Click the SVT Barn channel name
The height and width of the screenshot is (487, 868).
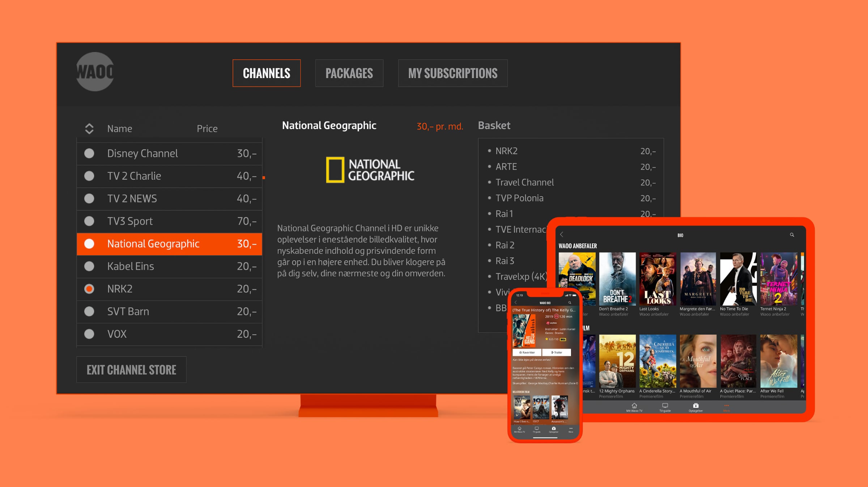pos(128,311)
